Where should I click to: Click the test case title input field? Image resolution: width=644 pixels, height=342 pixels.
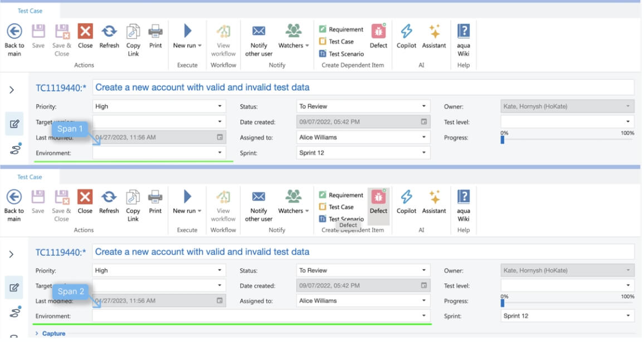362,87
